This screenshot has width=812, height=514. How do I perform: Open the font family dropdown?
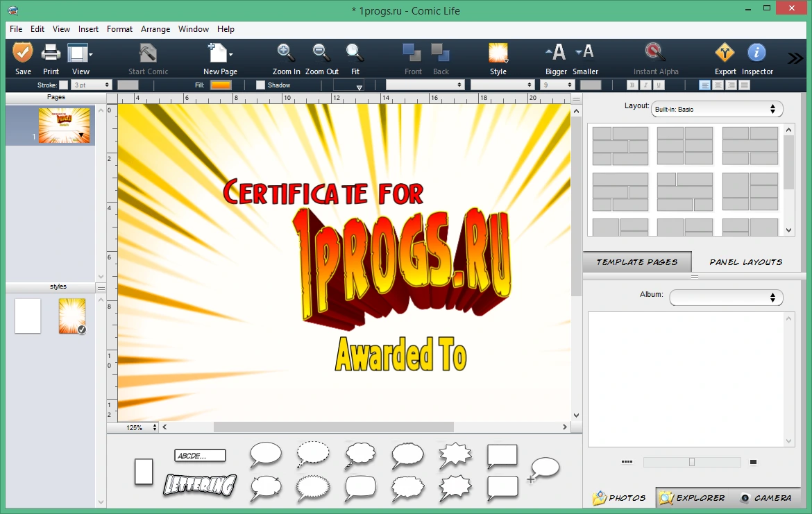pos(425,85)
